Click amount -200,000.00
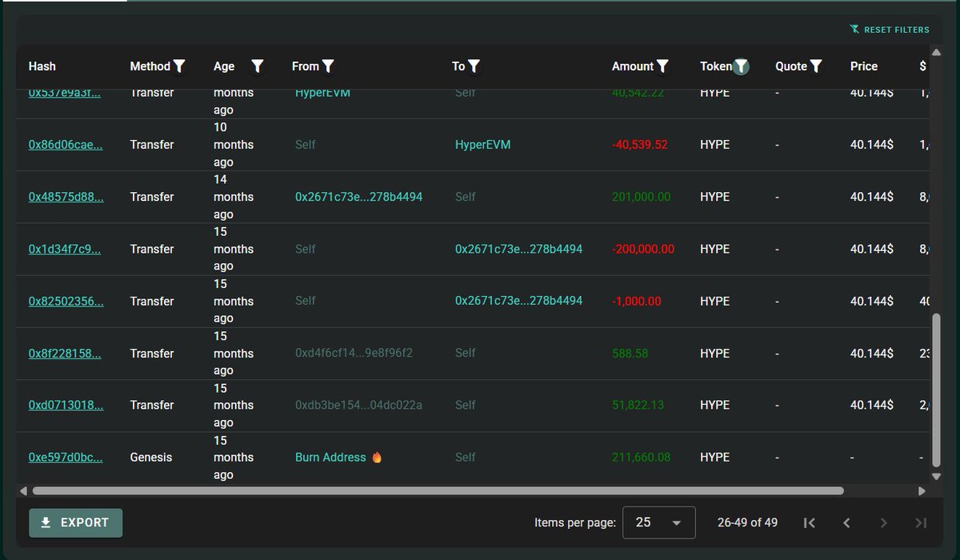960x560 pixels. pos(643,249)
